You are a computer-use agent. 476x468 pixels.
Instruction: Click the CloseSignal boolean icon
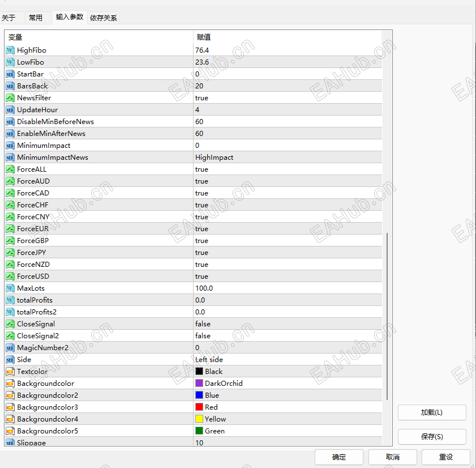coord(10,324)
